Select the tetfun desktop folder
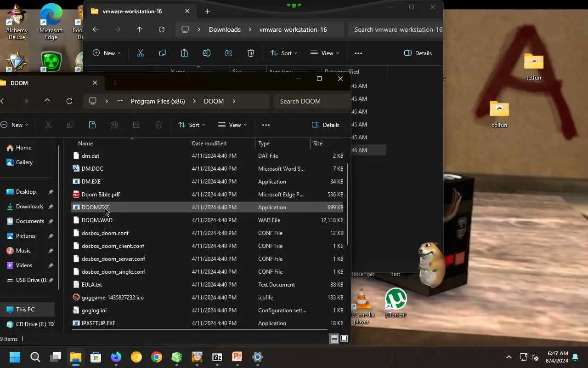The width and height of the screenshot is (588, 368). pos(533,67)
